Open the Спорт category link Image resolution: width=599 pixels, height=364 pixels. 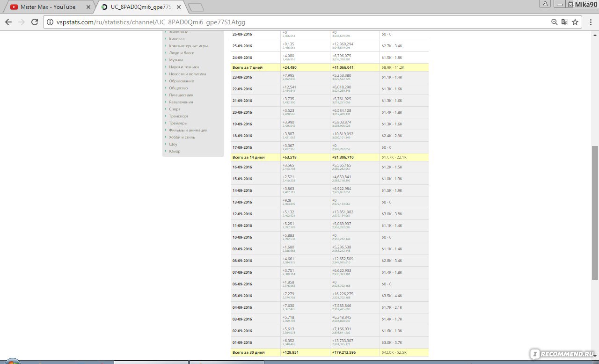(175, 109)
